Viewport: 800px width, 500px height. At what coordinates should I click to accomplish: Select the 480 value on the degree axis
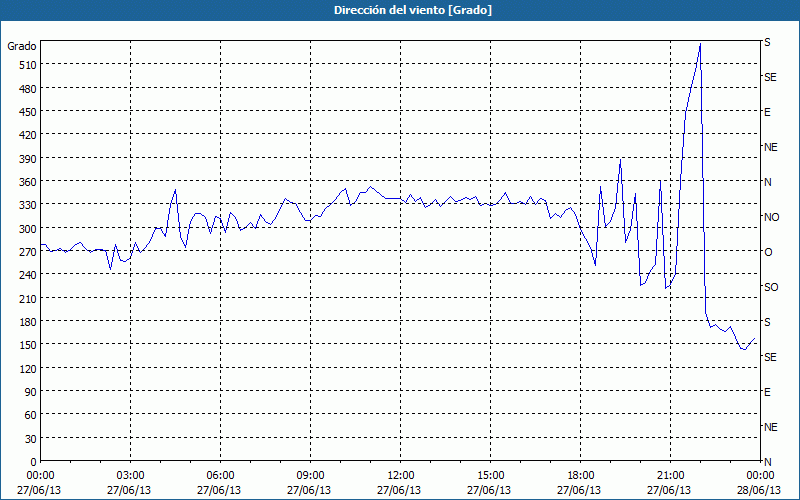point(29,88)
